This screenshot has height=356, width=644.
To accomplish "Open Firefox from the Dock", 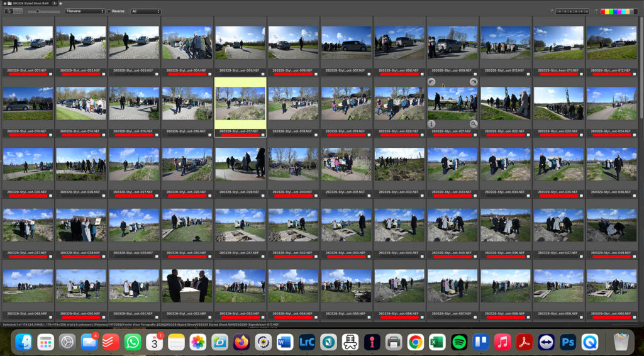I will [x=241, y=342].
